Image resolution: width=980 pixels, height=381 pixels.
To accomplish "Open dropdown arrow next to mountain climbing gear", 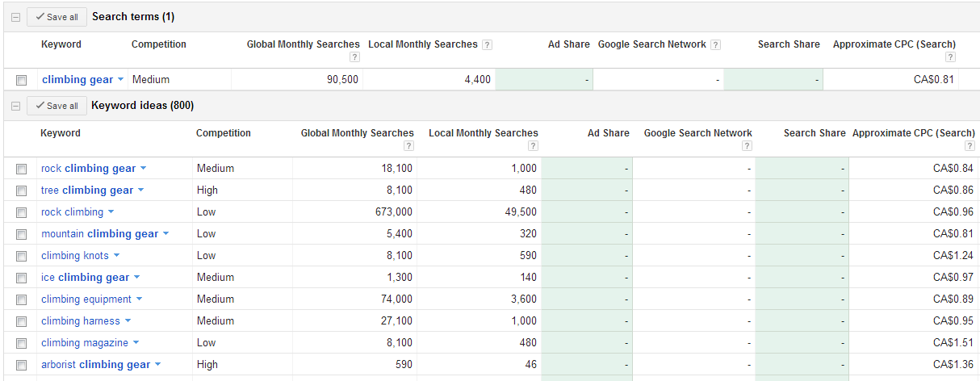I will click(165, 234).
